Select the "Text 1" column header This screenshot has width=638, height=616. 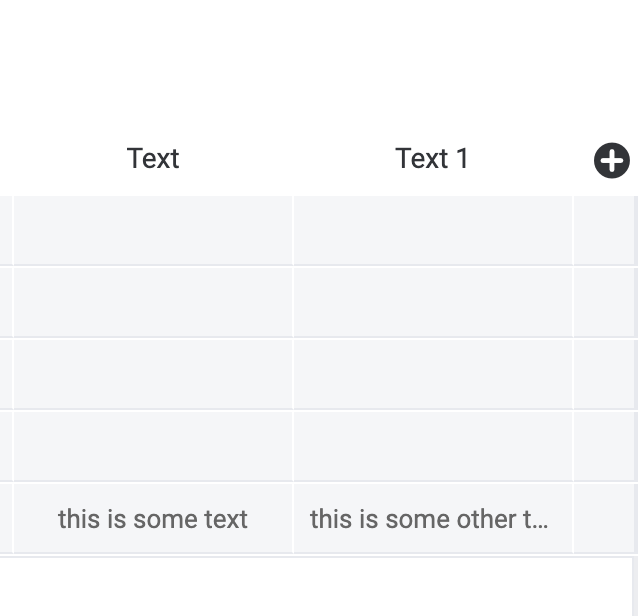point(432,158)
